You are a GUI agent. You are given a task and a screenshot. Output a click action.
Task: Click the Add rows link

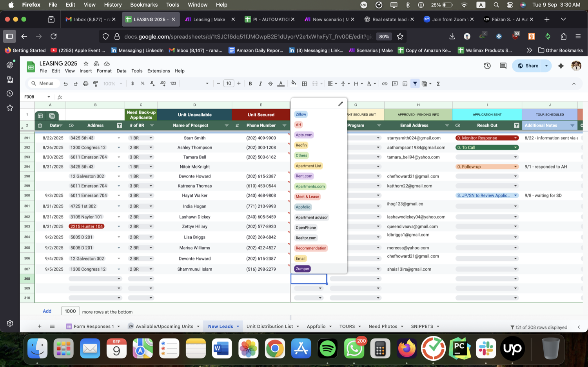(47, 311)
